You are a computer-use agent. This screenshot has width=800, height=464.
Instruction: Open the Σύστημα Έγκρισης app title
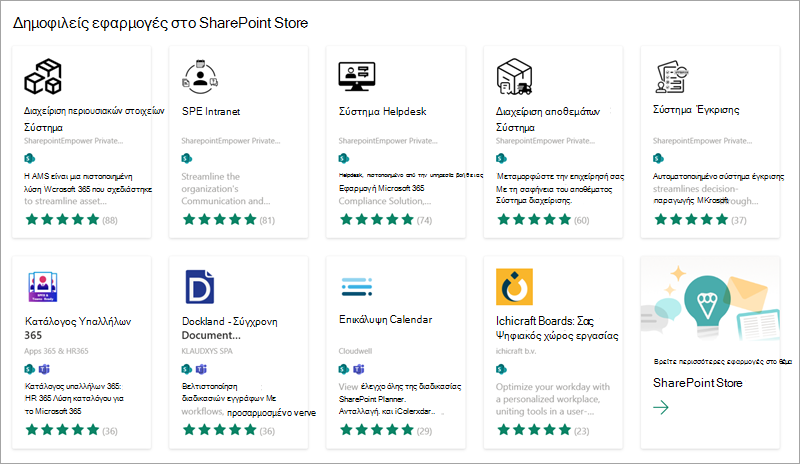click(696, 109)
